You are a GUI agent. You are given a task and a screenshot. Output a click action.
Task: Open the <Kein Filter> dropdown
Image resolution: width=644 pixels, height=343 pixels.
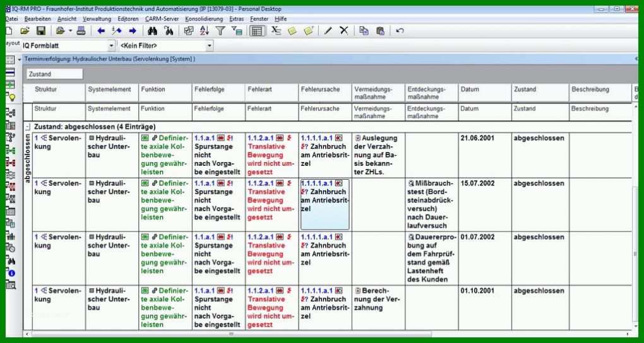pyautogui.click(x=209, y=45)
